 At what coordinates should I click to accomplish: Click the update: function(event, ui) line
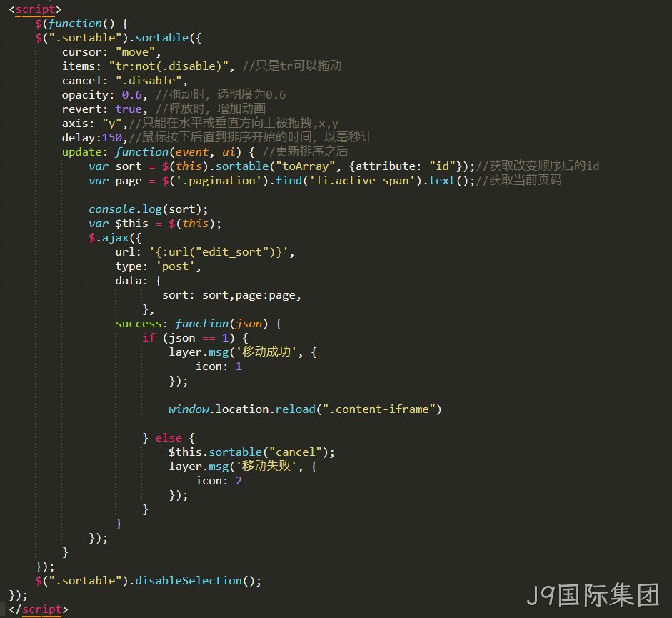click(159, 151)
